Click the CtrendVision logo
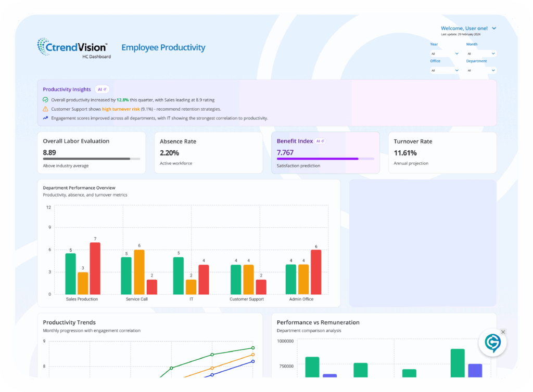 click(x=72, y=47)
